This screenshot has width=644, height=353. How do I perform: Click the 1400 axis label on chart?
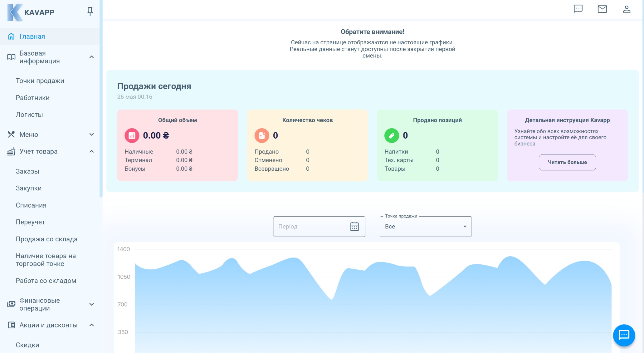[124, 249]
